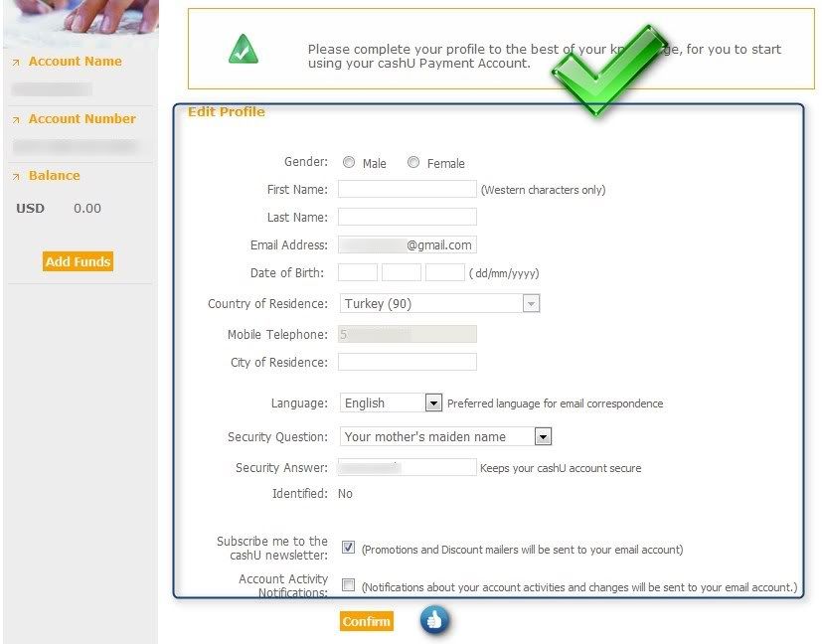This screenshot has height=644, width=822.
Task: Click the blue thumbs-up icon
Action: tap(434, 620)
